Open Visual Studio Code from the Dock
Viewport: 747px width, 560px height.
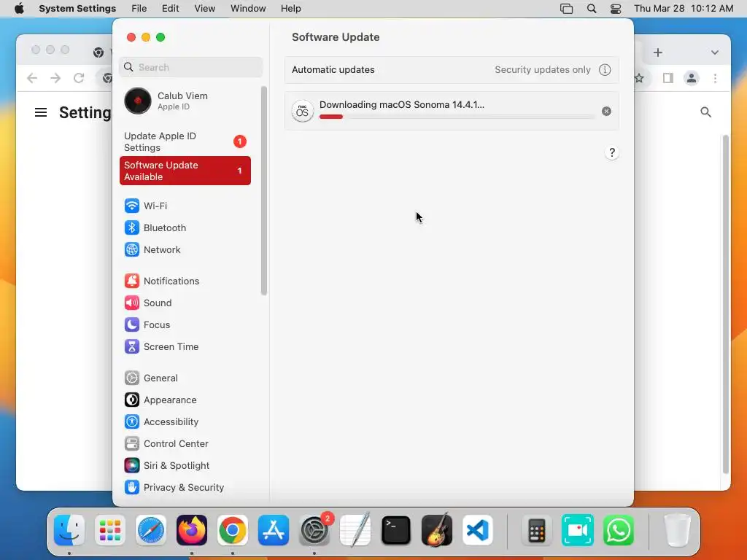tap(478, 531)
